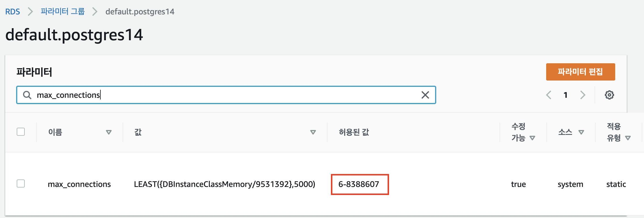Clear the search field with X icon
Screen dimensions: 644x218
[x=425, y=95]
